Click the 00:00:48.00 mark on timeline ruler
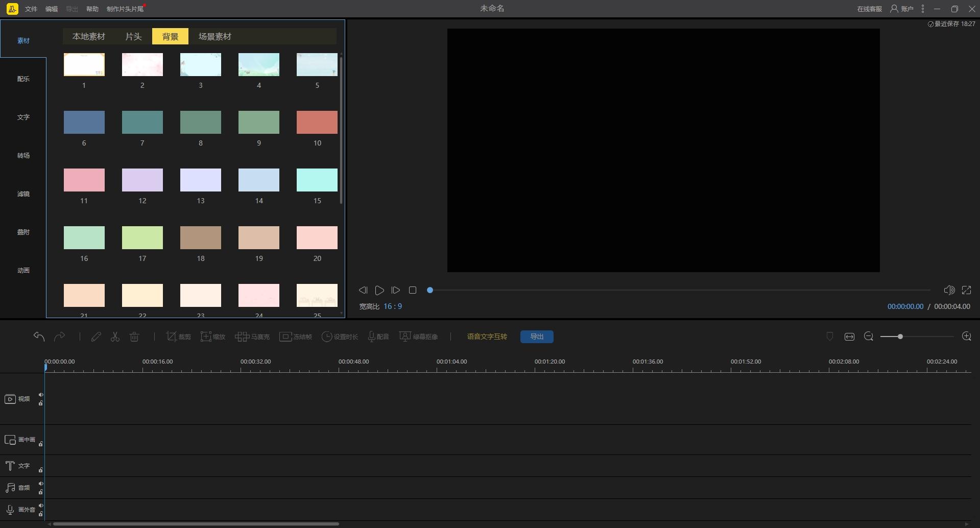The height and width of the screenshot is (528, 980). pos(353,362)
